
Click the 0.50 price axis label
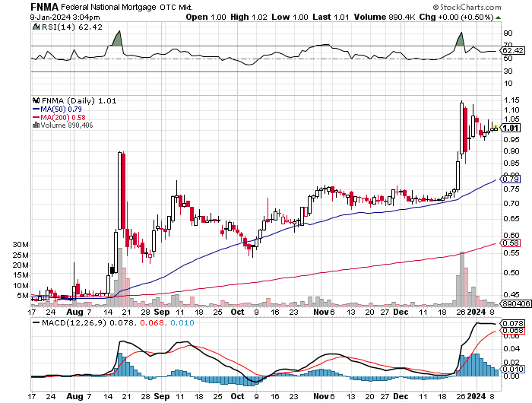coord(511,273)
